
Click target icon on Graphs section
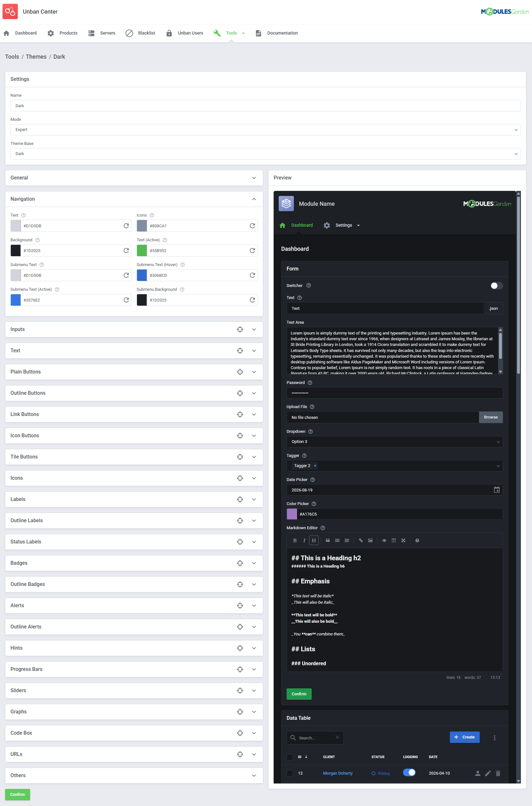pos(240,712)
